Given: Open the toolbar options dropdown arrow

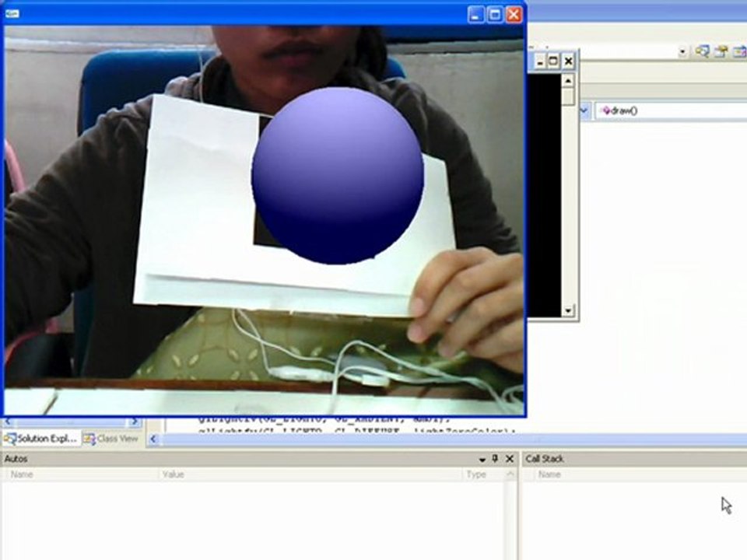Looking at the screenshot, I should tap(682, 51).
